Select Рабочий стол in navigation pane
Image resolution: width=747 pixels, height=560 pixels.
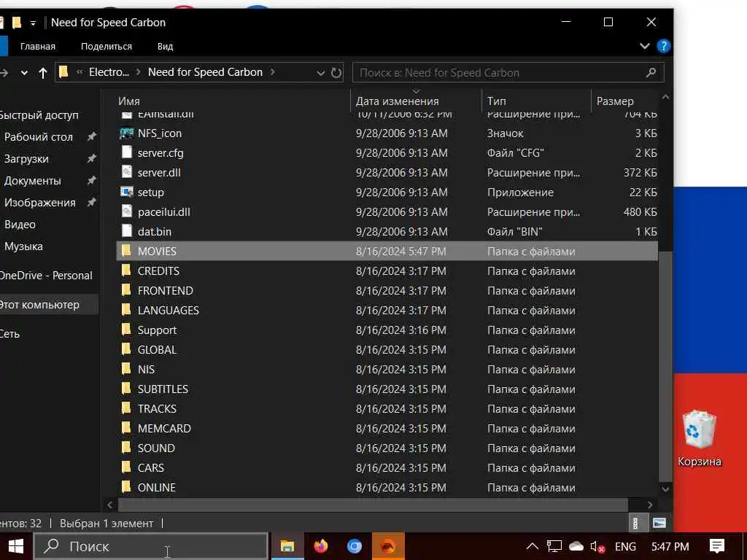click(x=39, y=137)
